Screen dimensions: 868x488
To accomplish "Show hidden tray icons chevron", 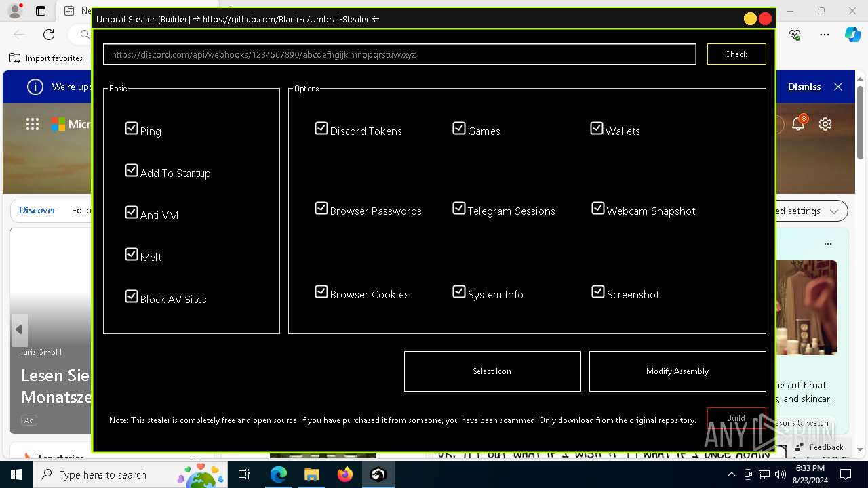I will click(x=731, y=474).
